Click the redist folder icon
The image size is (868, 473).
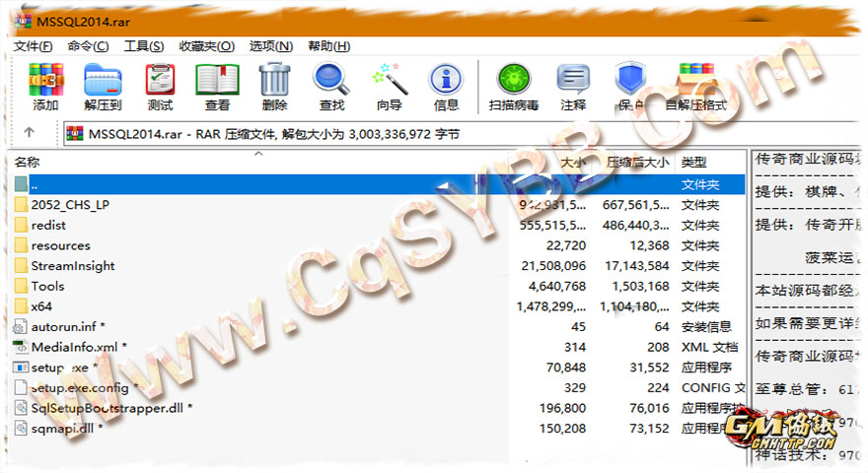21,225
